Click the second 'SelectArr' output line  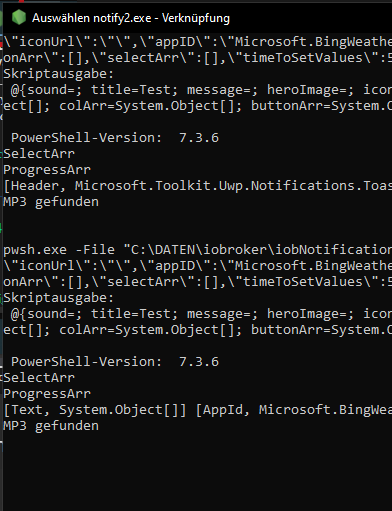pos(39,378)
